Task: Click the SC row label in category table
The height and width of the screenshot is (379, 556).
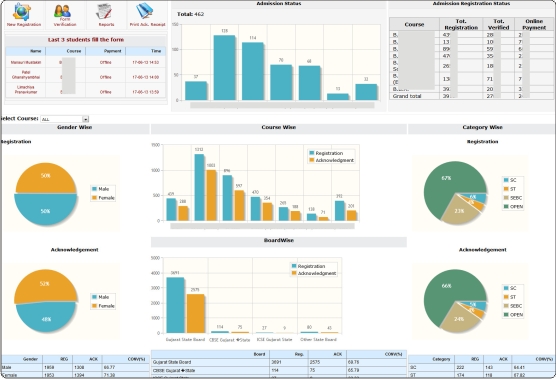Action: point(413,368)
